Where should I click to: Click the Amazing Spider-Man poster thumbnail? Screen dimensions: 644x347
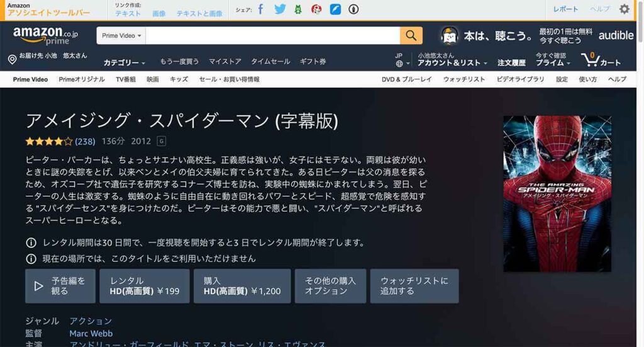pyautogui.click(x=557, y=193)
